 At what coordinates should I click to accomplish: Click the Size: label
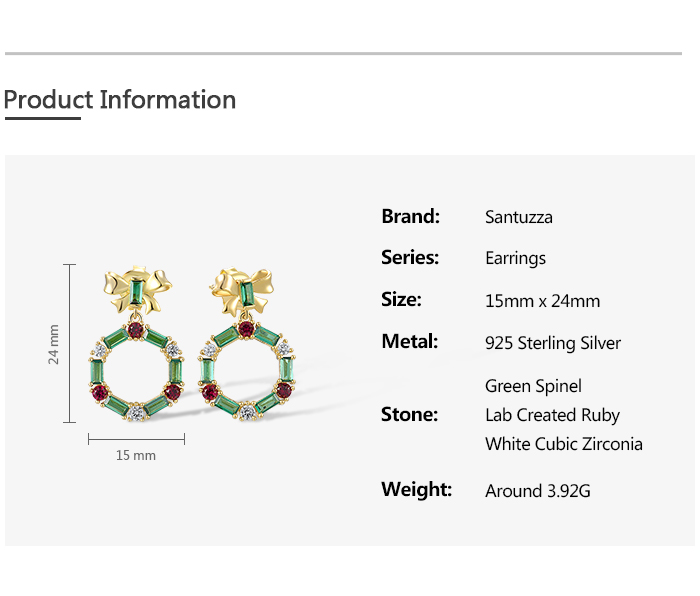coord(401,300)
